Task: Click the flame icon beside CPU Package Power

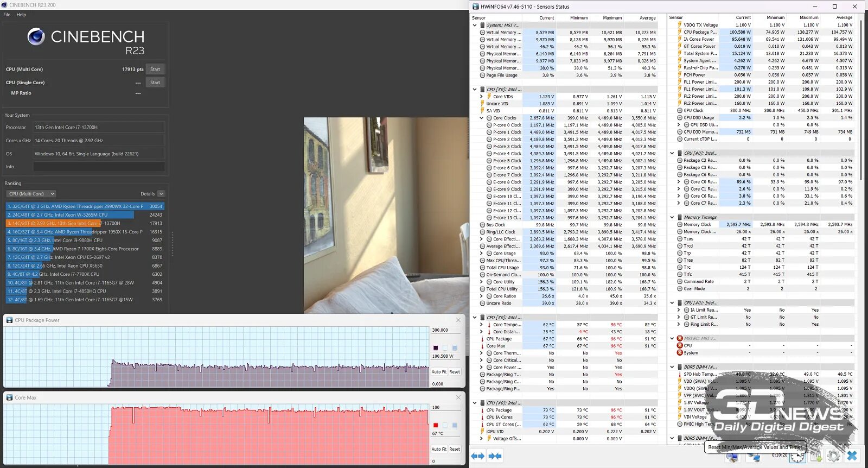Action: pyautogui.click(x=680, y=32)
